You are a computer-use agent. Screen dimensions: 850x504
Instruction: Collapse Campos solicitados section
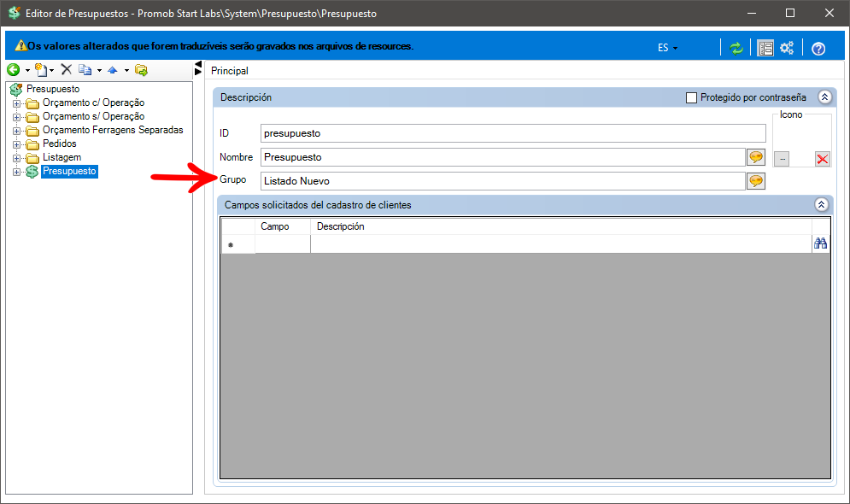(x=821, y=204)
